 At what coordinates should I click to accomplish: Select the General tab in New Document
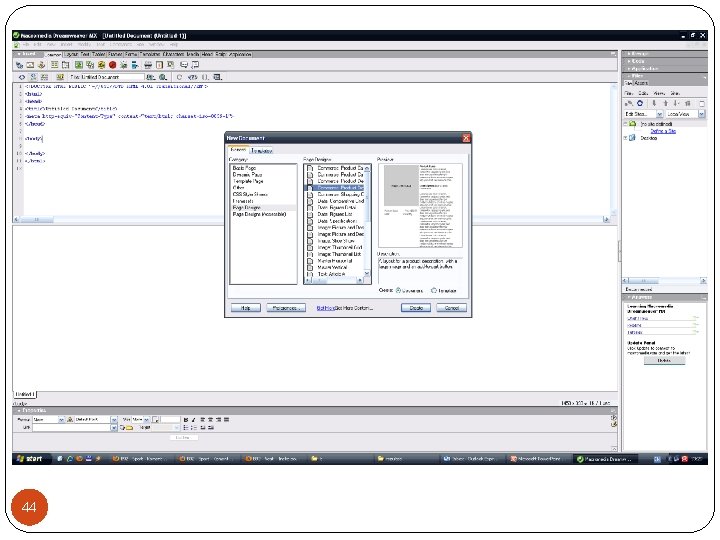click(x=238, y=150)
